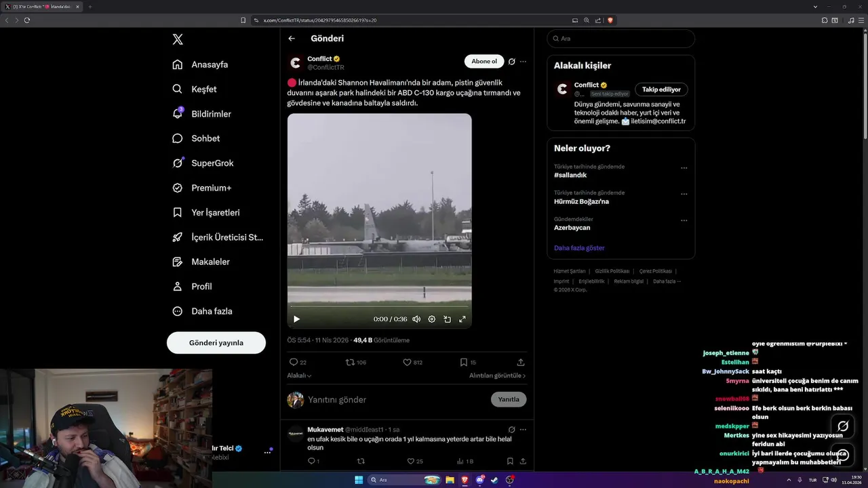
Task: Click the Ara search box on X
Action: click(620, 39)
